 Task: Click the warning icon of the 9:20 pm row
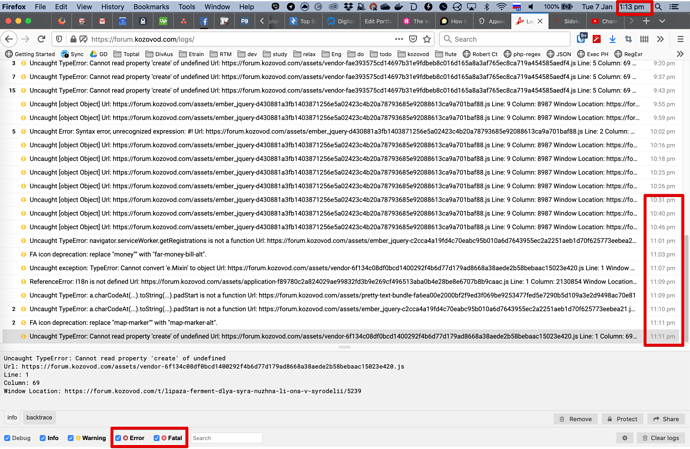coord(23,63)
